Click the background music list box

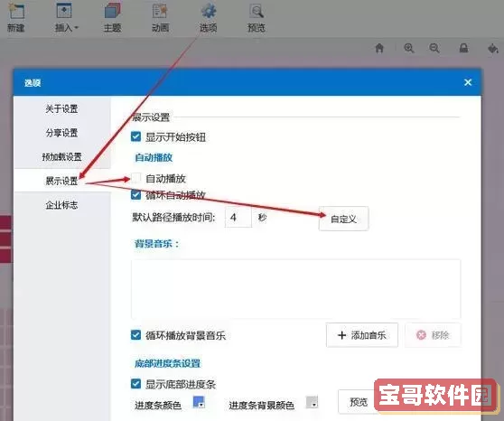[295, 289]
